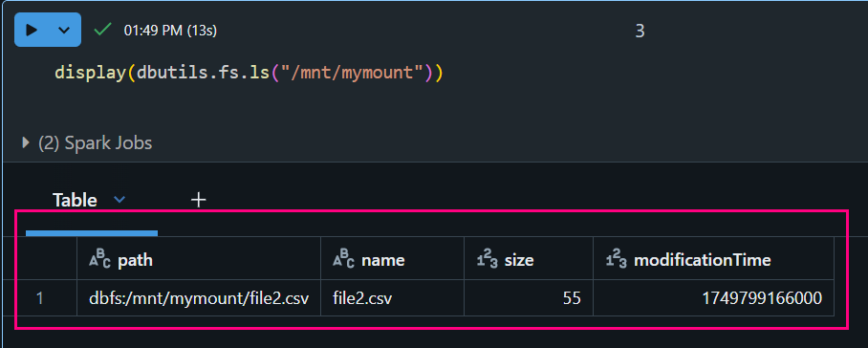Image resolution: width=868 pixels, height=348 pixels.
Task: Select the size column header
Action: click(529, 259)
